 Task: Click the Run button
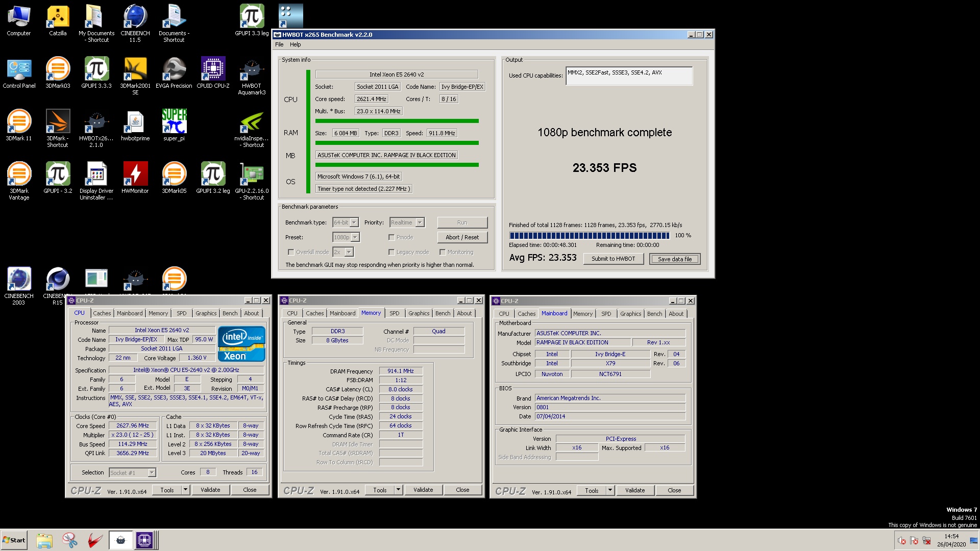(x=462, y=222)
